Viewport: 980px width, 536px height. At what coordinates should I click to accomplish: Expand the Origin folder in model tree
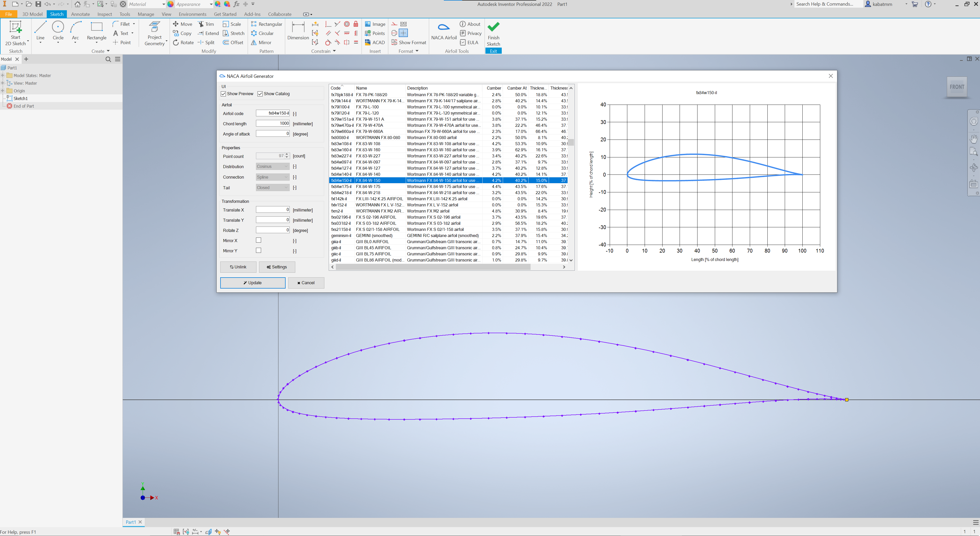tap(3, 91)
